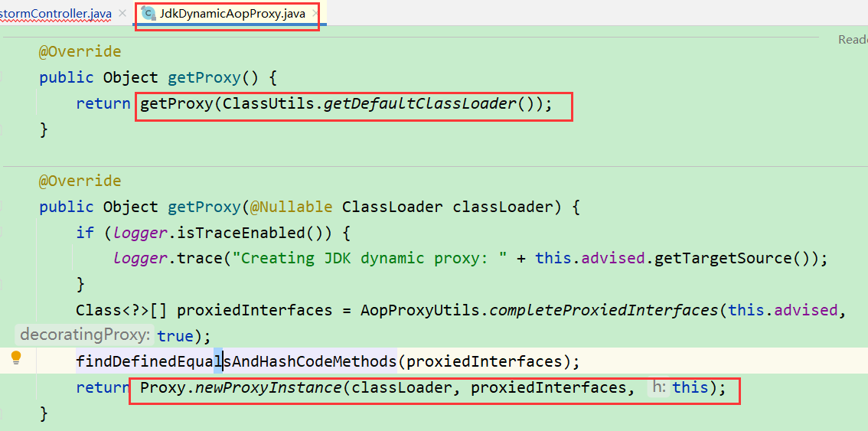Click the AopProxyUtils class reference
This screenshot has width=868, height=431.
[x=420, y=310]
